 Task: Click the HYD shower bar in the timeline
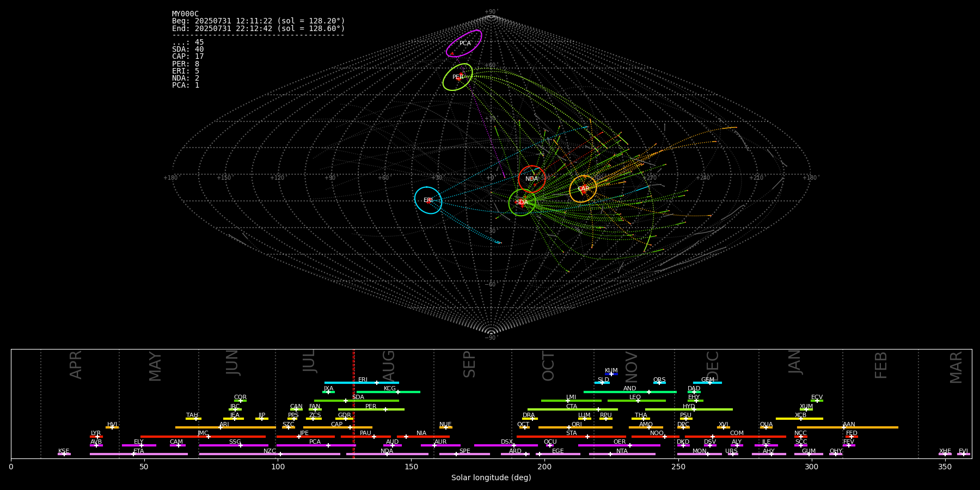[x=689, y=409]
